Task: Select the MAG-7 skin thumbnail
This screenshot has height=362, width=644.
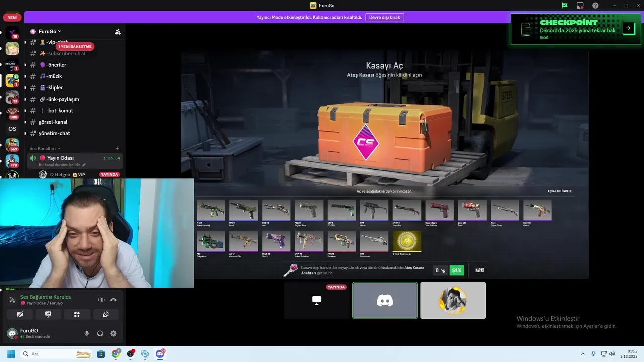Action: pyautogui.click(x=244, y=210)
